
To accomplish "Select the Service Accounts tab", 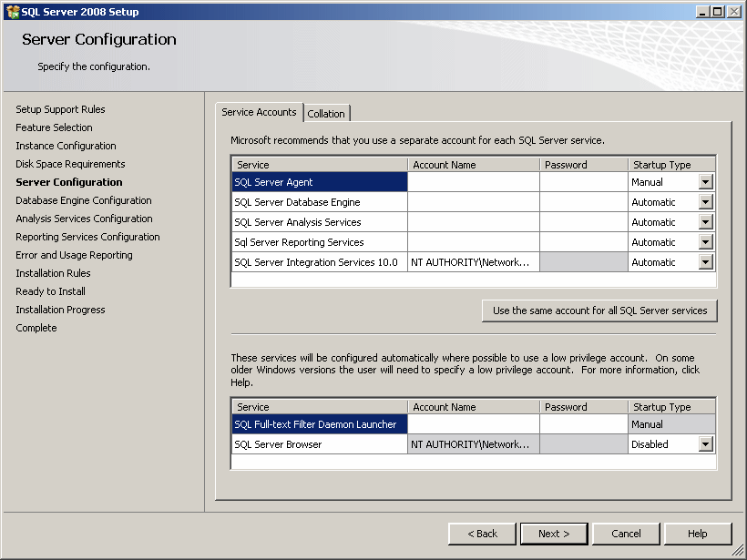I will [x=259, y=112].
